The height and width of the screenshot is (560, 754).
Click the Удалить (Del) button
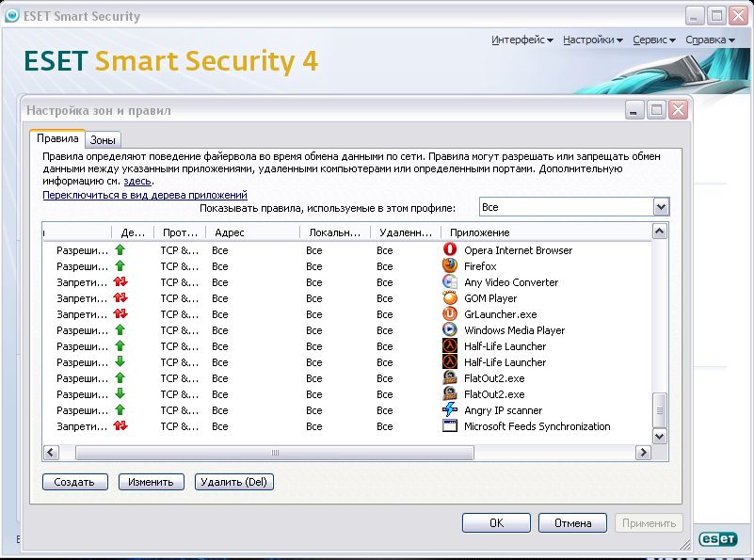coord(234,482)
